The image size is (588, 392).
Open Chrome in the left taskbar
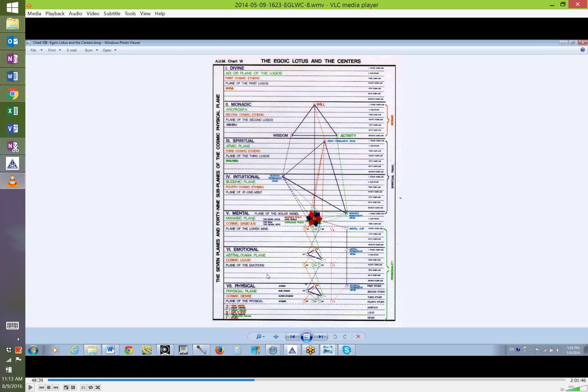coord(12,94)
